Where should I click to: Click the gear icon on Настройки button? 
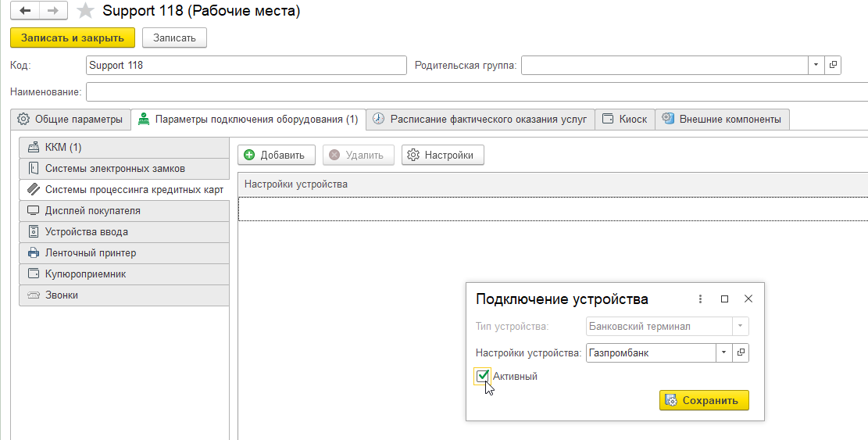click(x=413, y=155)
